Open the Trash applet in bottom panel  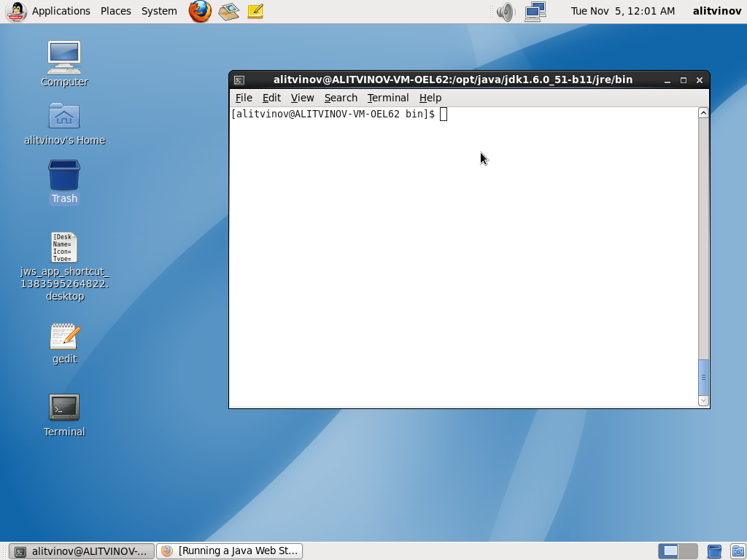pyautogui.click(x=715, y=551)
